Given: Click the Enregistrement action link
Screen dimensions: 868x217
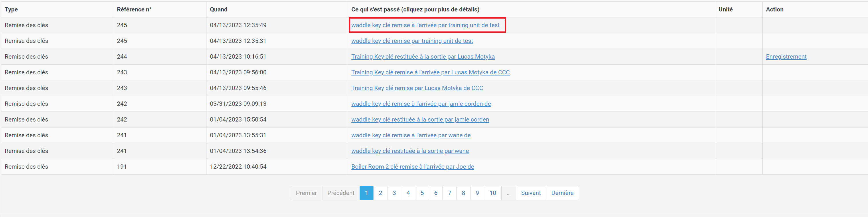Looking at the screenshot, I should (x=786, y=57).
